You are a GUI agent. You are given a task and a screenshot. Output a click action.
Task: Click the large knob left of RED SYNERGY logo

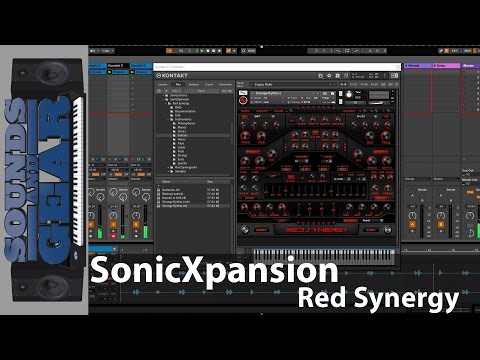pyautogui.click(x=245, y=230)
